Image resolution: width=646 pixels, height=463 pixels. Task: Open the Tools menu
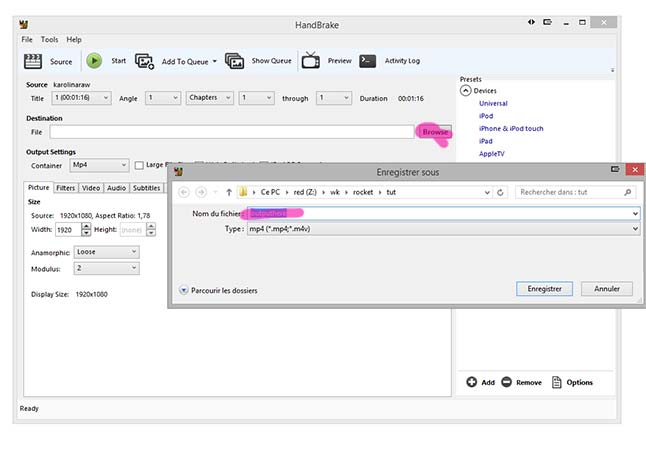[49, 40]
